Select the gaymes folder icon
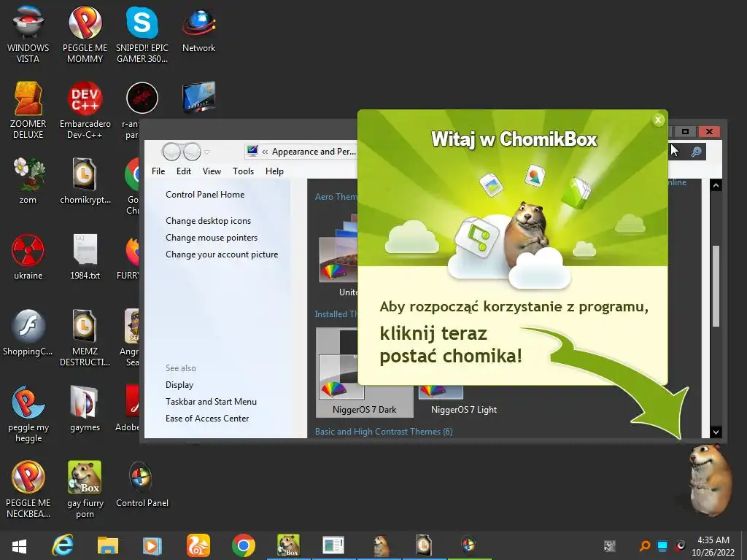 click(85, 408)
